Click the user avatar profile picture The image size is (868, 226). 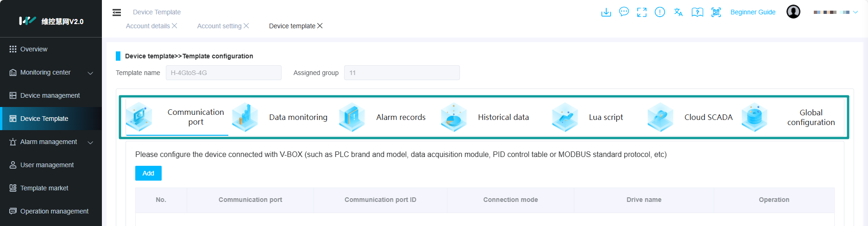click(793, 12)
